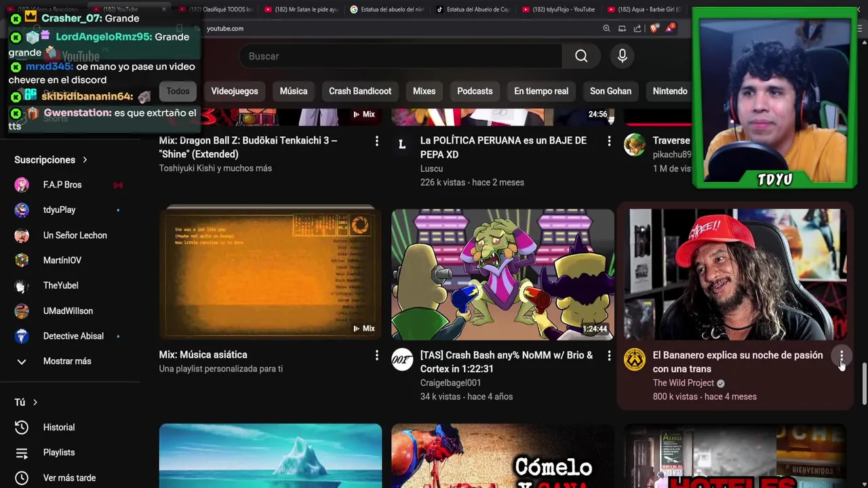Click the Brave shield icon
This screenshot has height=488, width=868.
tap(654, 28)
